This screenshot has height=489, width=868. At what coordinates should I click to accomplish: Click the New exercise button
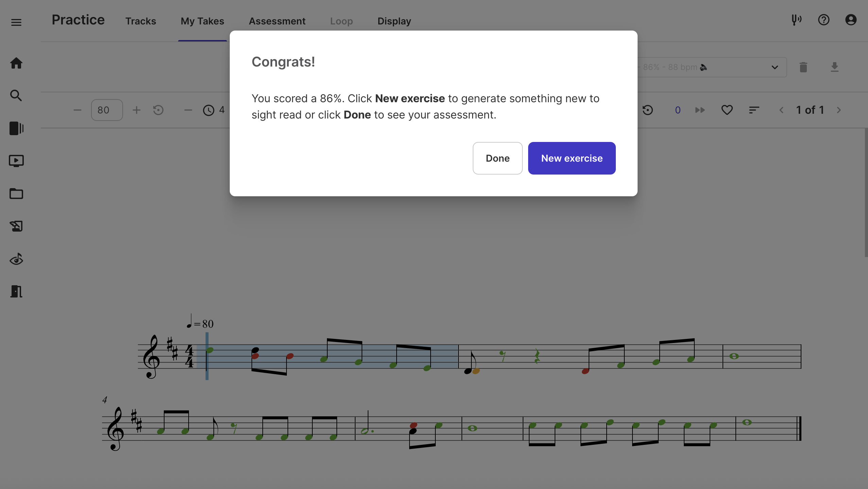(x=571, y=158)
